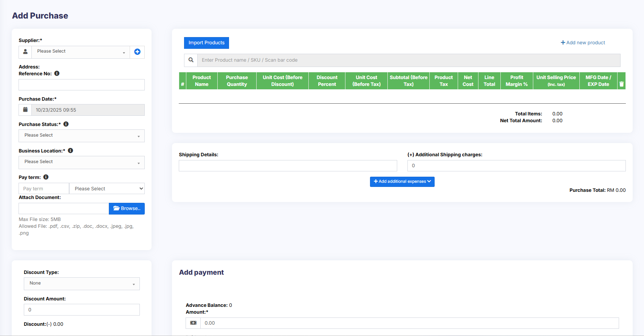Click the product search magnifier icon
The width and height of the screenshot is (644, 336).
click(x=191, y=60)
